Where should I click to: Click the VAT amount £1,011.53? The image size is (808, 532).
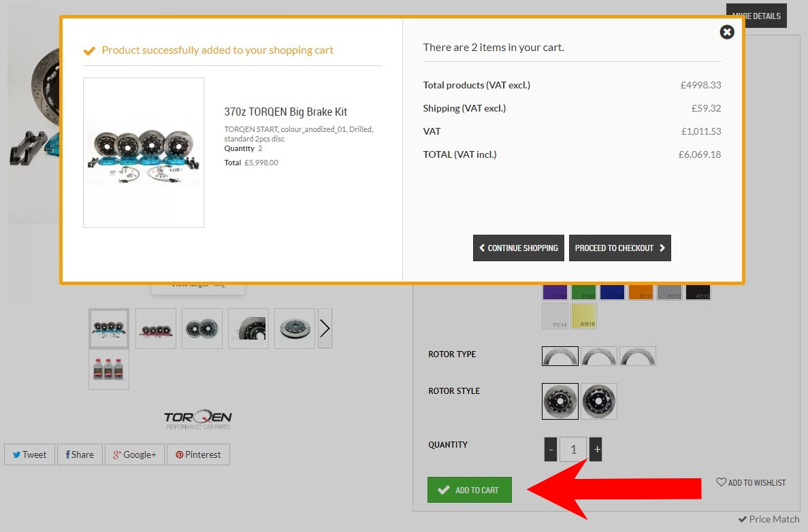coord(701,131)
